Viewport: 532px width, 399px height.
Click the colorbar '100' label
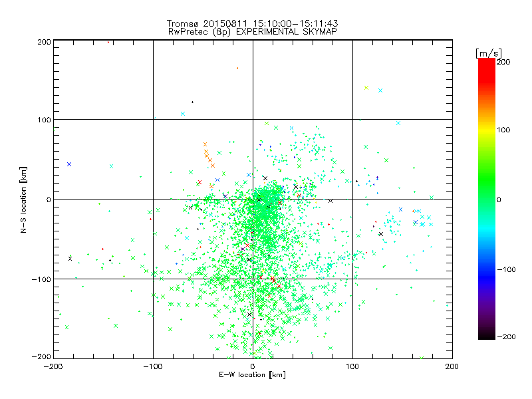(x=503, y=130)
